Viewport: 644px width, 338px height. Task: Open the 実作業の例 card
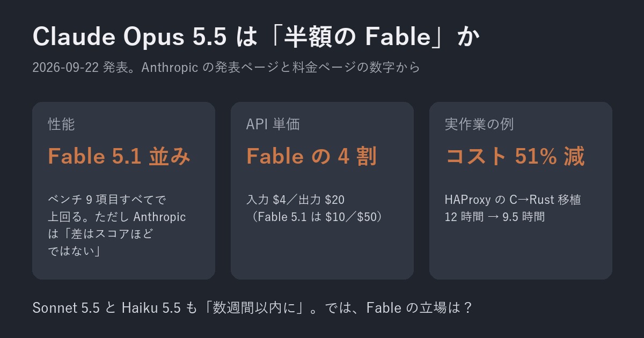point(521,190)
